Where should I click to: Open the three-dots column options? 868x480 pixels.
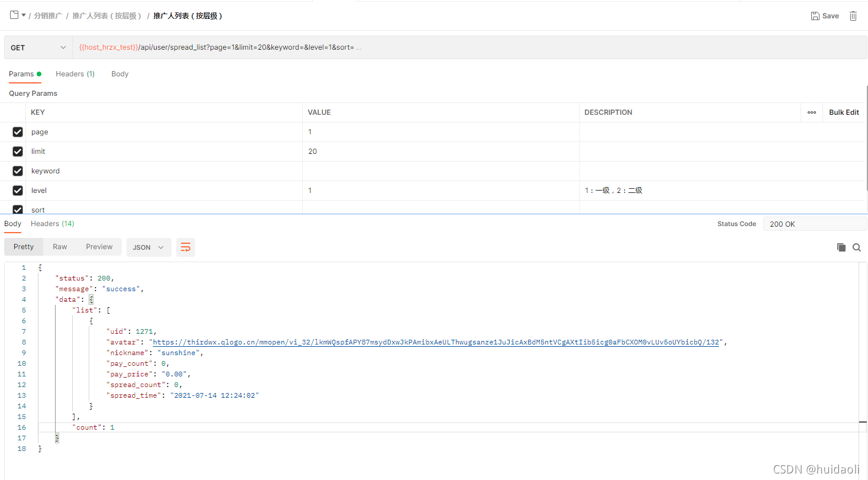pos(812,112)
